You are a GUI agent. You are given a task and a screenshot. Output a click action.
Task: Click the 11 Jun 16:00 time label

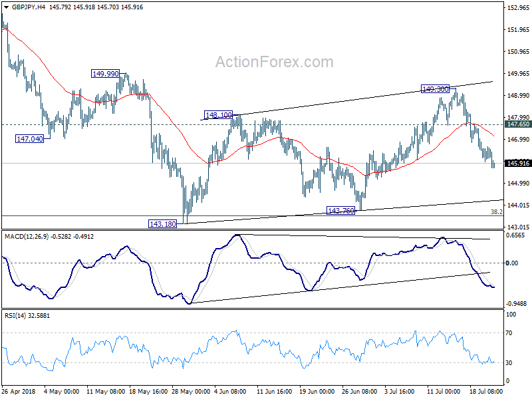[x=275, y=392]
